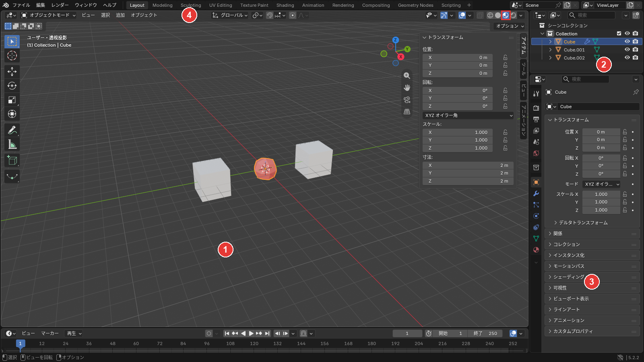Expand Cube.001 in the outliner tree

[x=550, y=49]
